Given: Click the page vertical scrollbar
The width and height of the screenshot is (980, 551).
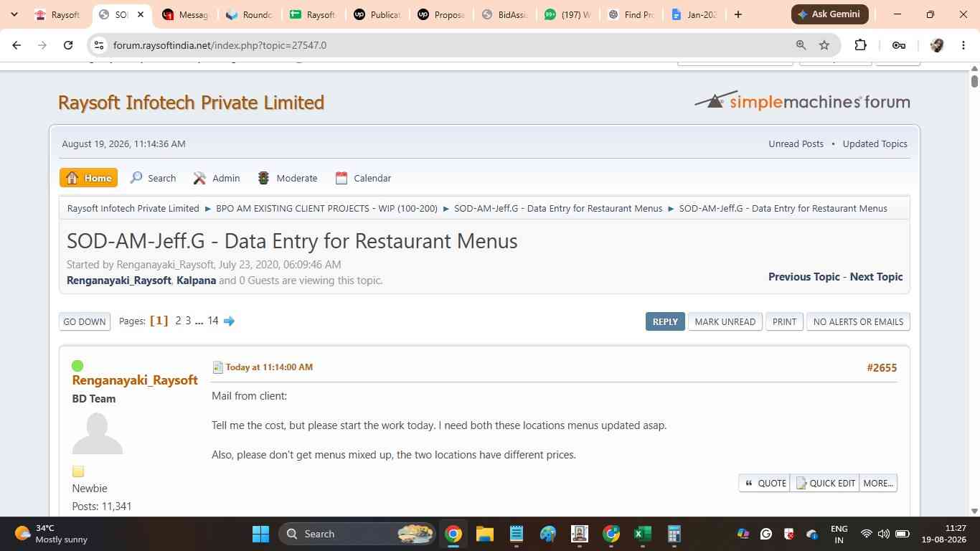Looking at the screenshot, I should point(974,291).
